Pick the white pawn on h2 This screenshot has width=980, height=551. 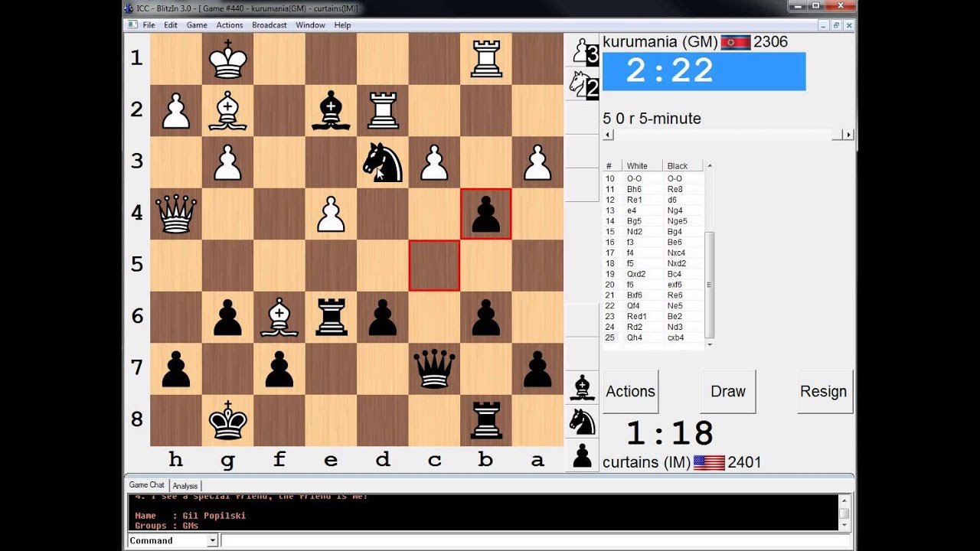pyautogui.click(x=176, y=110)
